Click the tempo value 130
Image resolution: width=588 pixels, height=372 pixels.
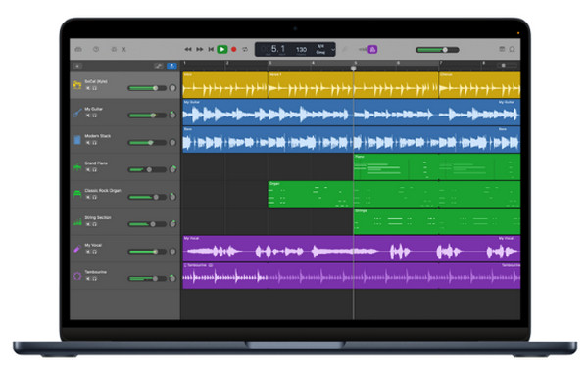(x=301, y=50)
